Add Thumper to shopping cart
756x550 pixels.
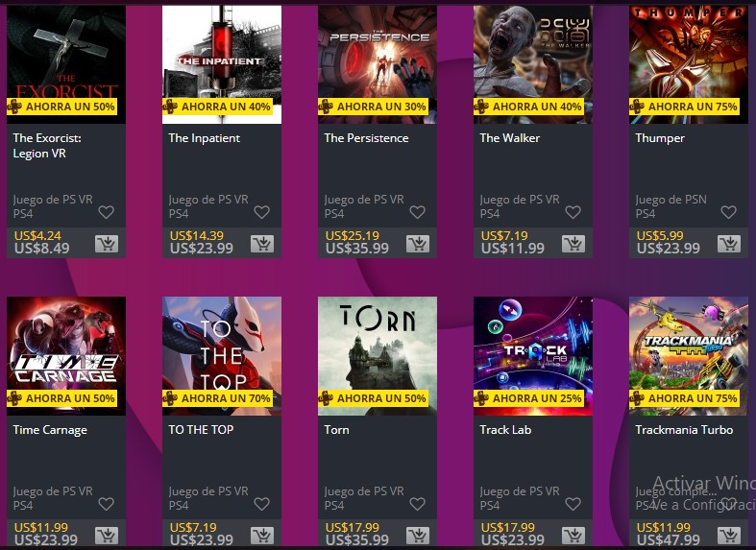(729, 244)
